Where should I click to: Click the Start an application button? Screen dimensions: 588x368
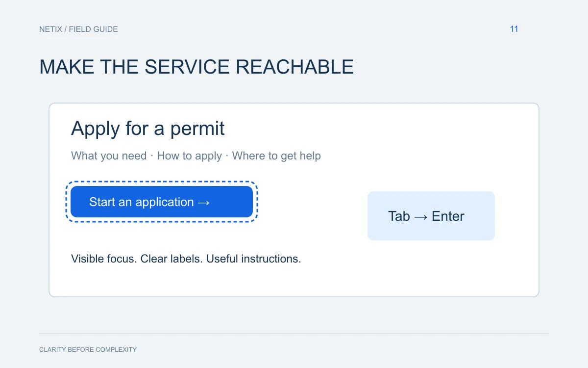[x=162, y=202]
